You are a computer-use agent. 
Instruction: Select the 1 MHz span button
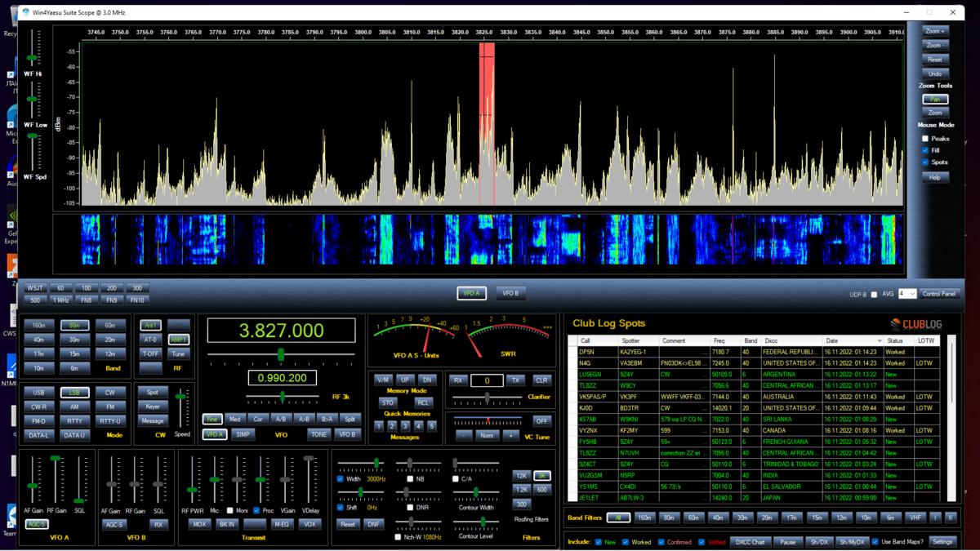60,300
